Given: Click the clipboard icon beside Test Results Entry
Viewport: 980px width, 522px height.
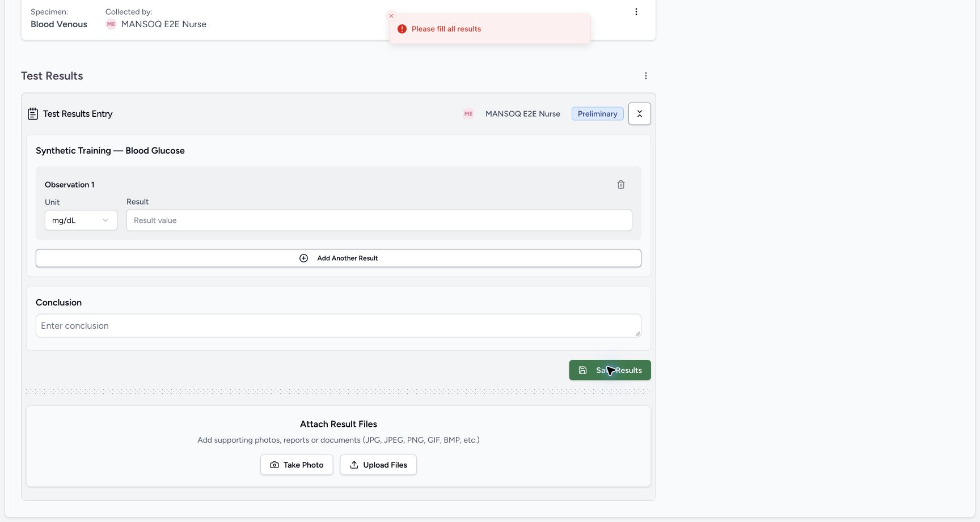Looking at the screenshot, I should pos(33,114).
